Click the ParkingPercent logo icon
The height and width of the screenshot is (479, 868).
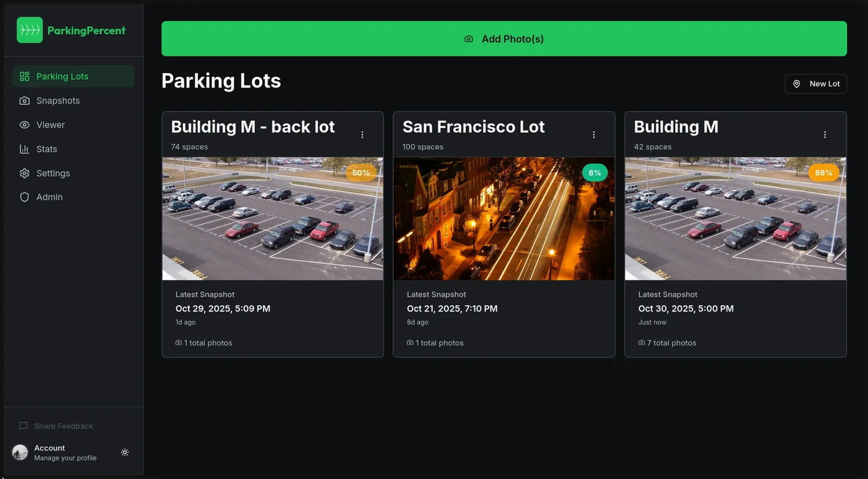[x=30, y=30]
